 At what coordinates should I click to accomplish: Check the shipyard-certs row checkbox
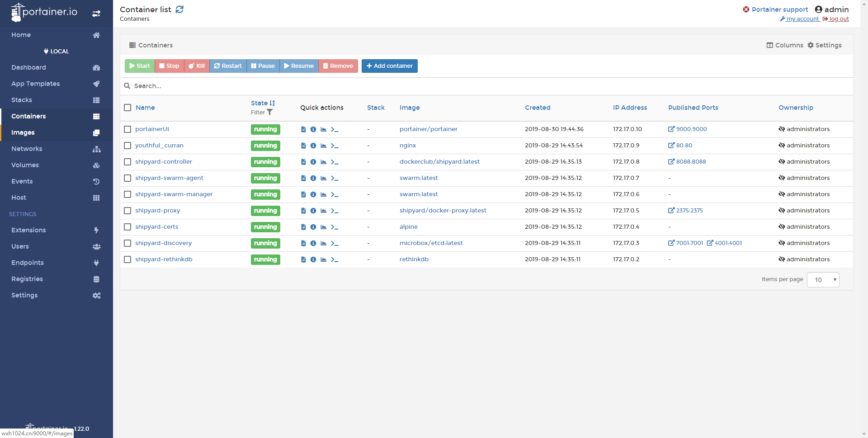[x=127, y=227]
